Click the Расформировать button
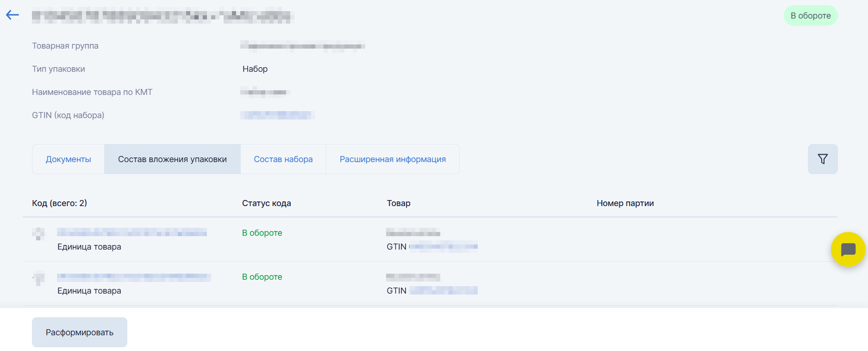This screenshot has height=351, width=868. click(x=80, y=332)
